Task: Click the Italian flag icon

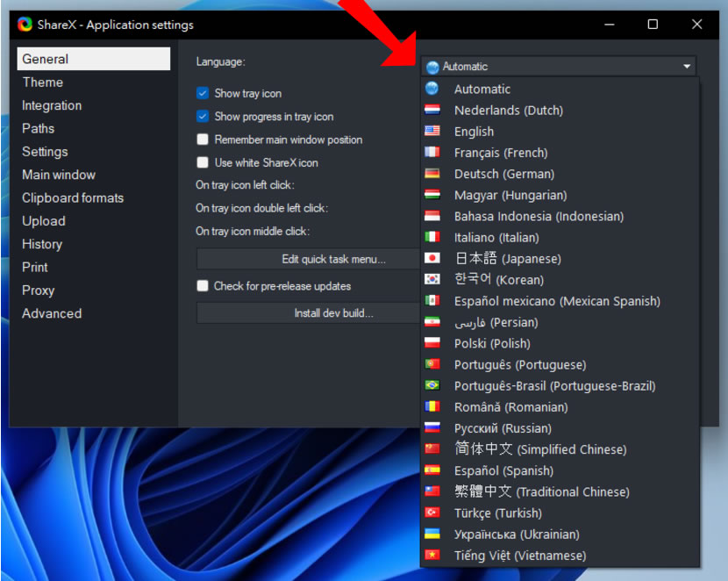Action: pos(432,237)
